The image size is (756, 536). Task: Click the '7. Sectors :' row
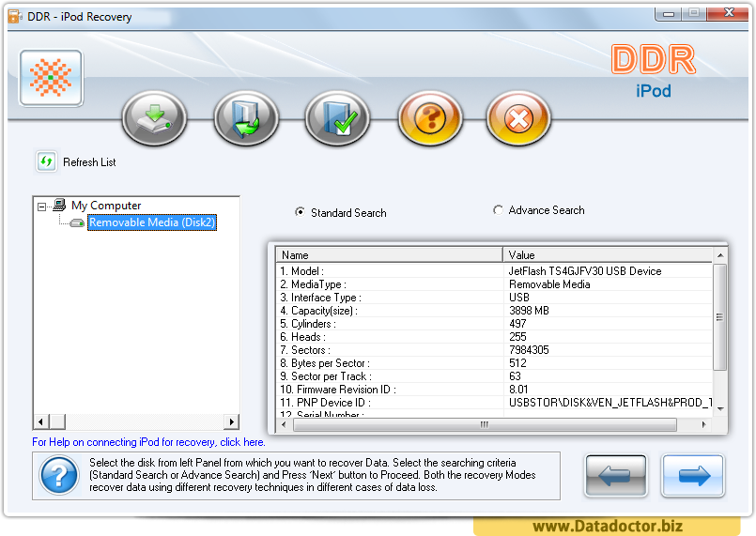click(x=494, y=350)
